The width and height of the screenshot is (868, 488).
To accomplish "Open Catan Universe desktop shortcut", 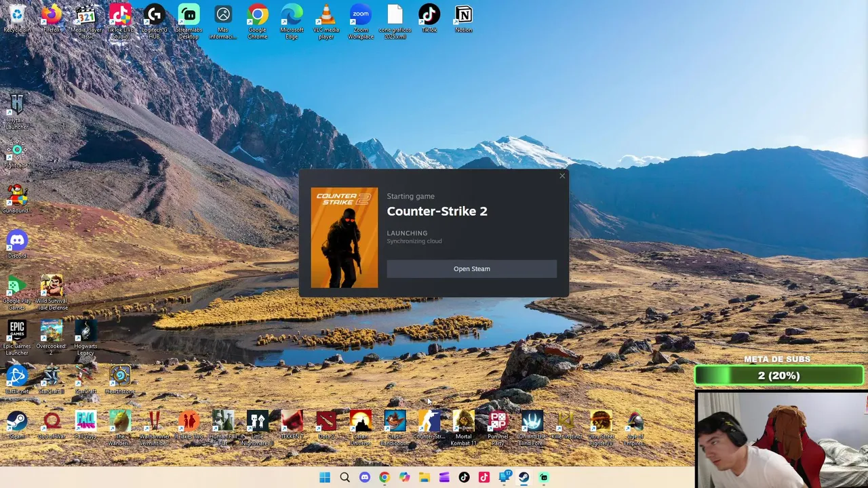I will click(x=361, y=428).
